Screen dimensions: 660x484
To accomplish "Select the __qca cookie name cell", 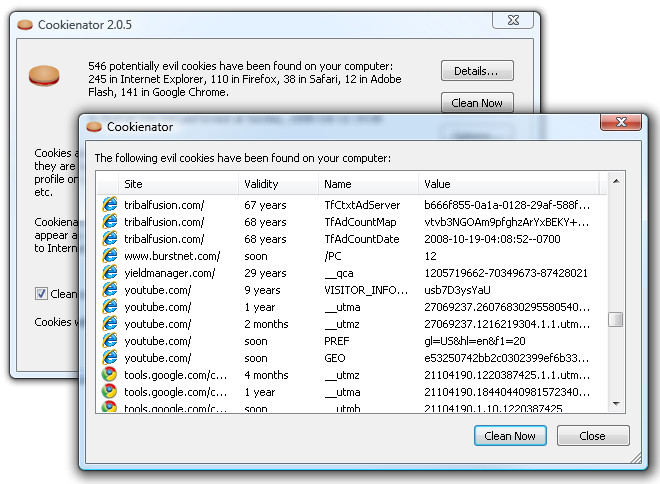I will (x=339, y=273).
